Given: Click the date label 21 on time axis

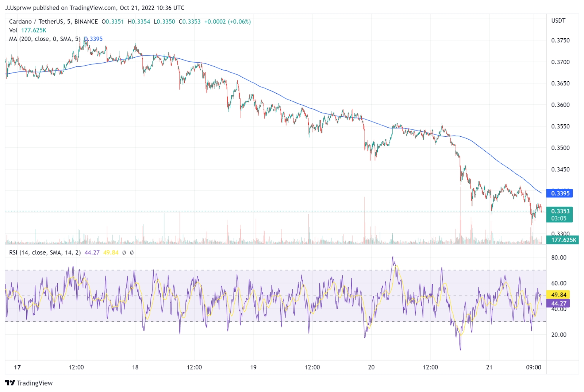Looking at the screenshot, I should pos(489,367).
